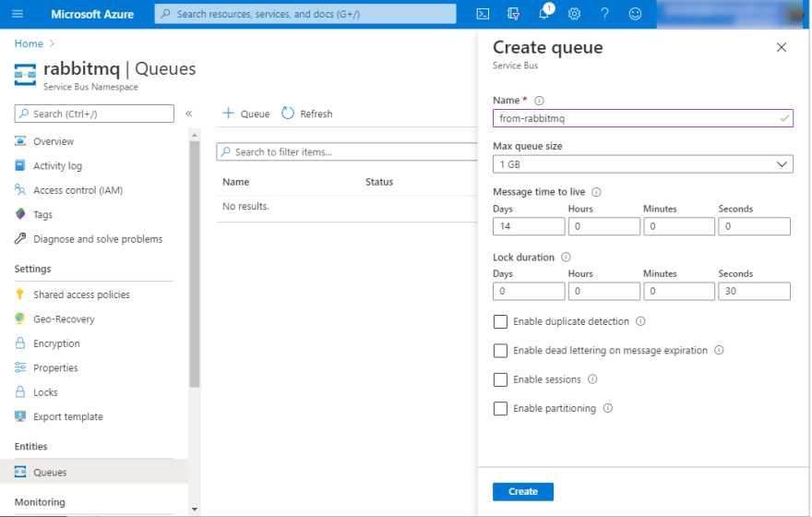Click the plus icon to add Queue

(x=228, y=113)
